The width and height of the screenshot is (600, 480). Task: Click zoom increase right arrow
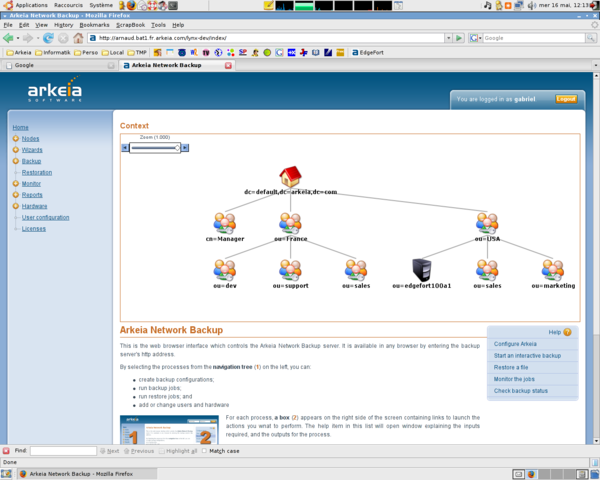[x=185, y=148]
